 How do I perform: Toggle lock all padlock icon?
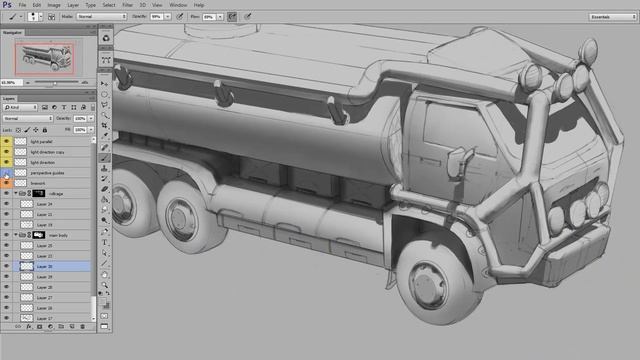45,130
